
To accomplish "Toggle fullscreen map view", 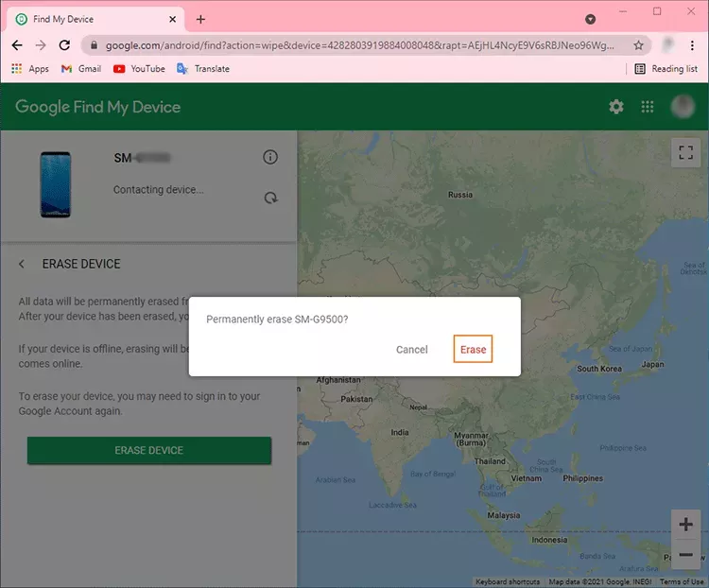I will (685, 152).
